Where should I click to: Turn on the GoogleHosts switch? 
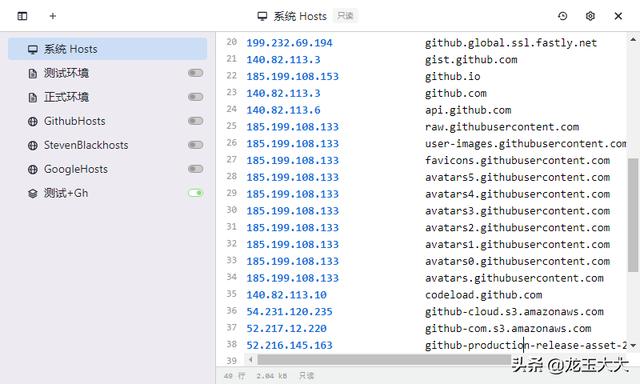tap(196, 169)
